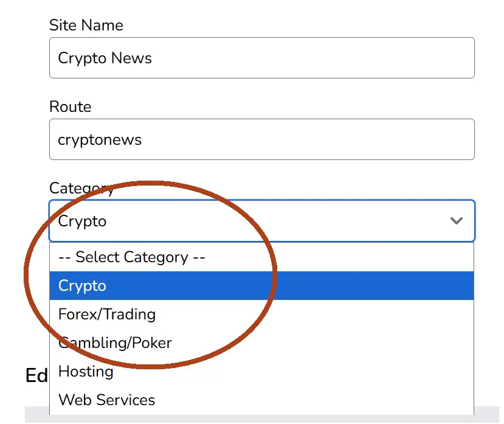Click the 'Route' field label
504x424 pixels.
71,106
